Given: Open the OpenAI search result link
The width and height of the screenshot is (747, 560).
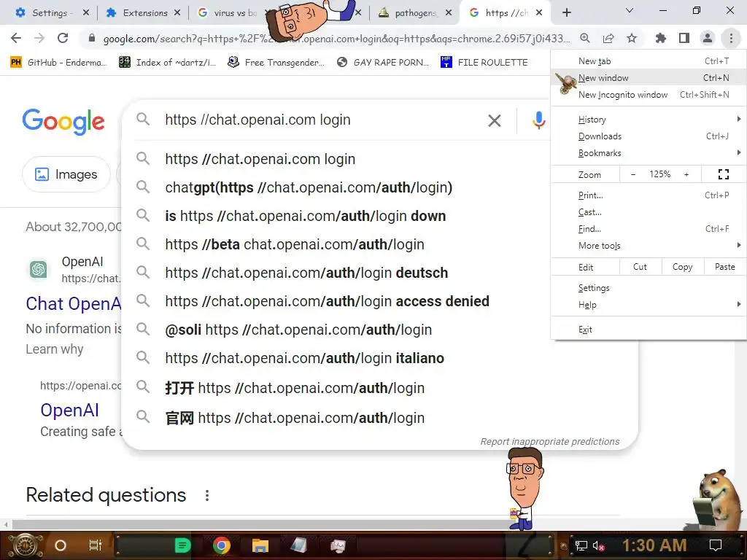Looking at the screenshot, I should pyautogui.click(x=69, y=410).
